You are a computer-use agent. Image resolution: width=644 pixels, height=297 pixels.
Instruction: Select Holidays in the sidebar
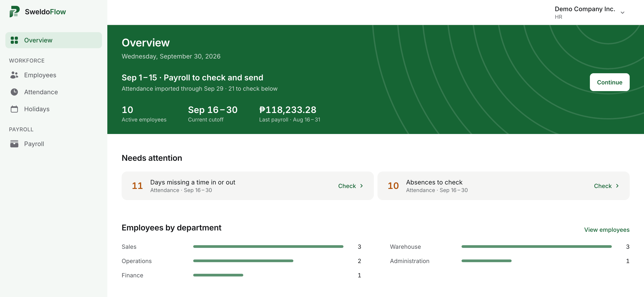tap(53, 109)
